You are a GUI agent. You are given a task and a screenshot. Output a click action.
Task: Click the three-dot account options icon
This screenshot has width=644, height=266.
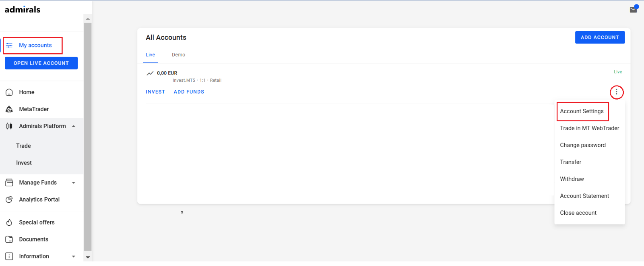[616, 92]
